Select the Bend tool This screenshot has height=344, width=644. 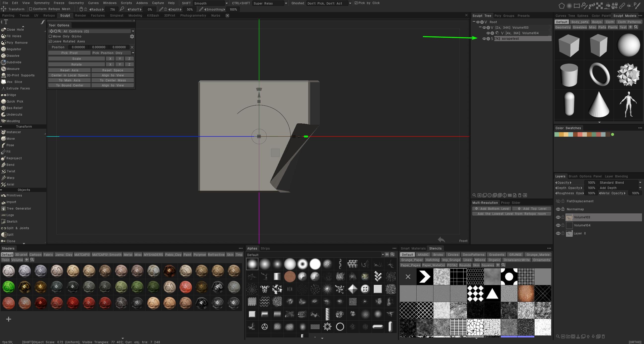tap(10, 165)
